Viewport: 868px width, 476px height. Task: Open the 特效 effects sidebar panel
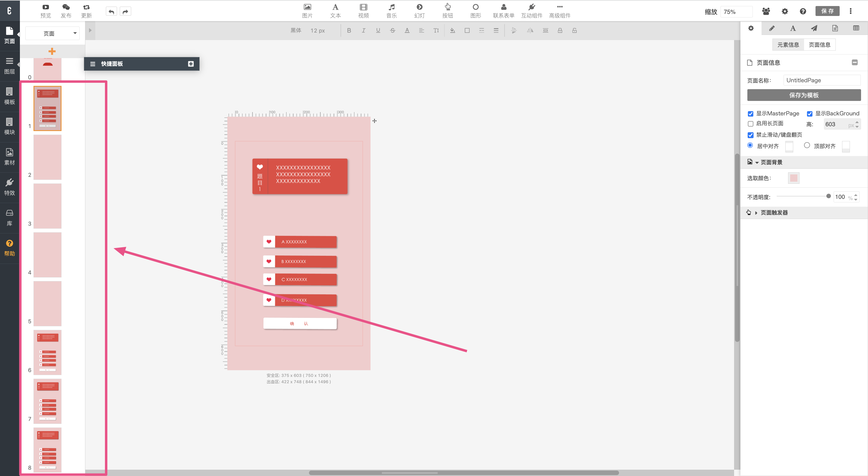[9, 187]
